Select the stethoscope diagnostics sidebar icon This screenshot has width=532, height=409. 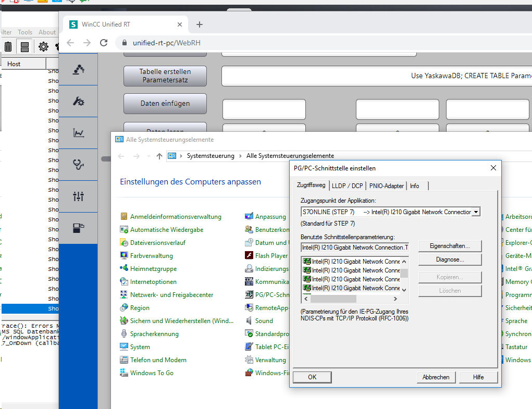(78, 165)
